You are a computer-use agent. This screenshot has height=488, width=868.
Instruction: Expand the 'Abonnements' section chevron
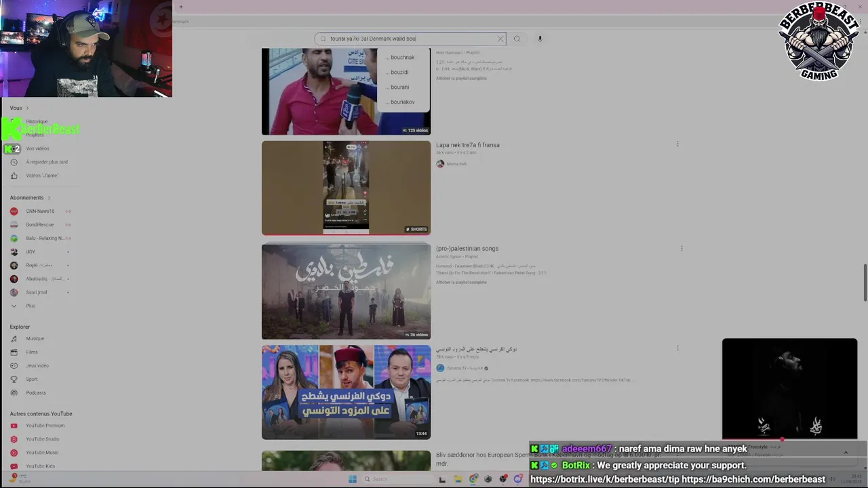click(49, 198)
